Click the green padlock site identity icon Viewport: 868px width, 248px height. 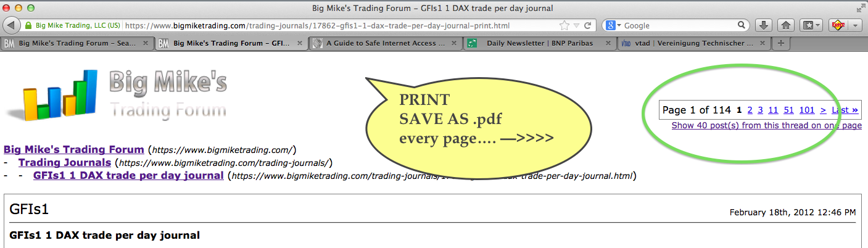tap(28, 26)
